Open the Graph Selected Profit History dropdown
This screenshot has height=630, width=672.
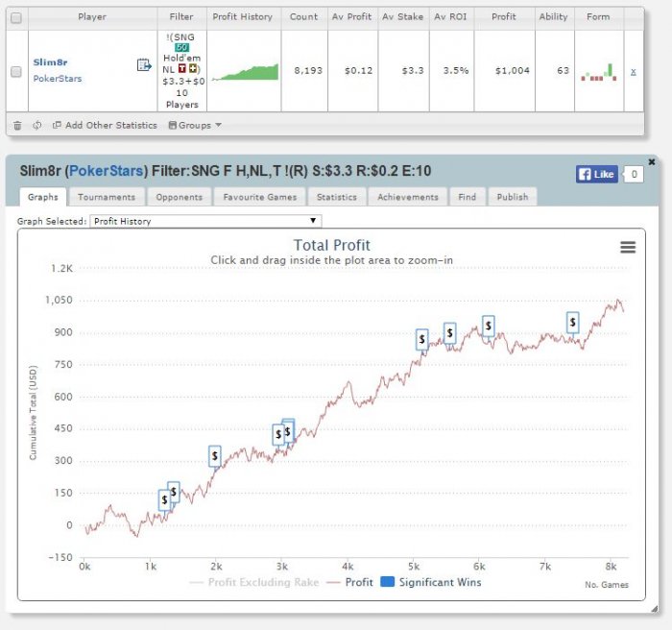(205, 221)
